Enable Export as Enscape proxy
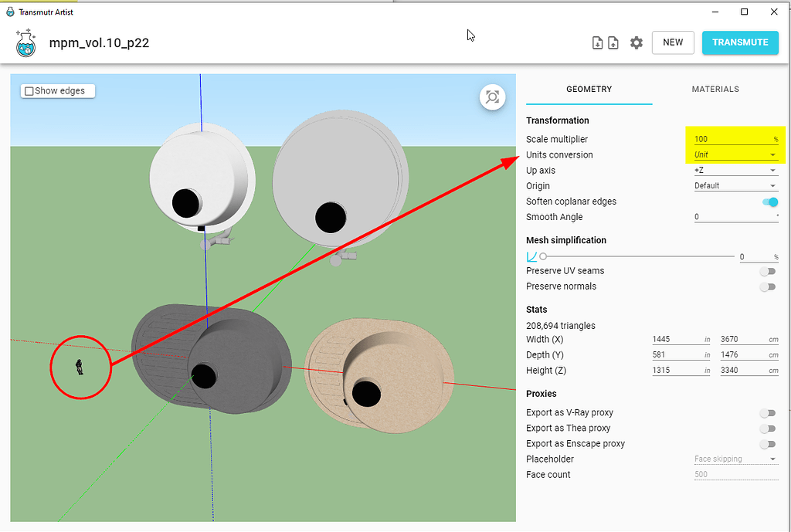The image size is (791, 532). 767,444
